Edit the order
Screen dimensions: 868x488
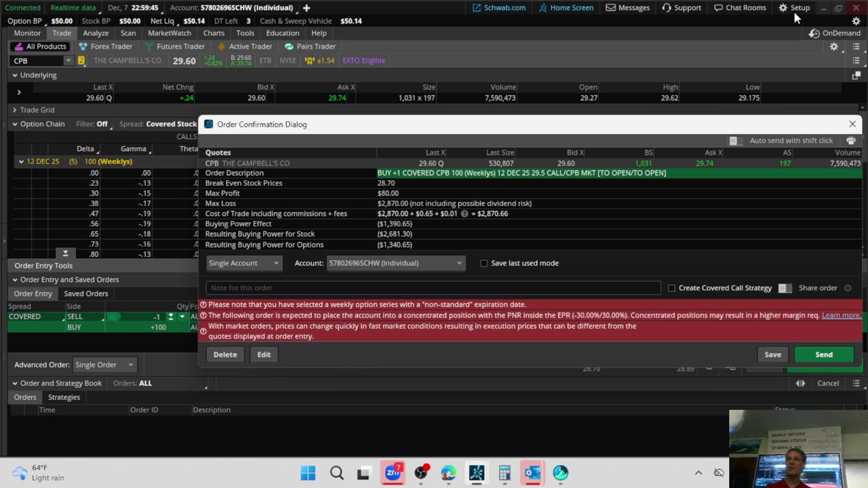[x=264, y=354]
